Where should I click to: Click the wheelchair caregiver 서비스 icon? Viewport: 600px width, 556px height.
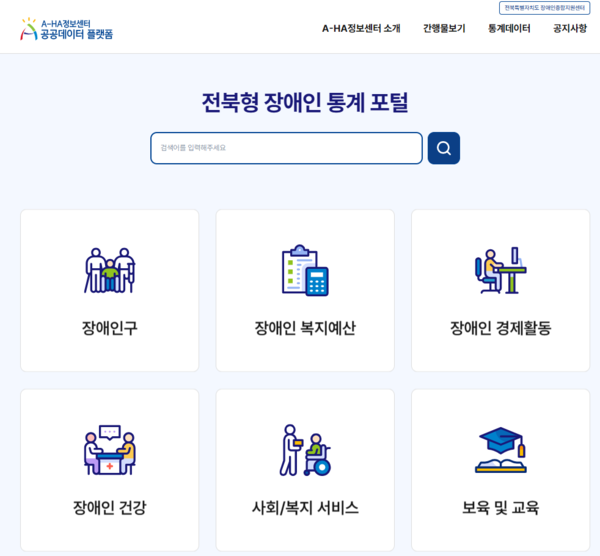pos(305,450)
